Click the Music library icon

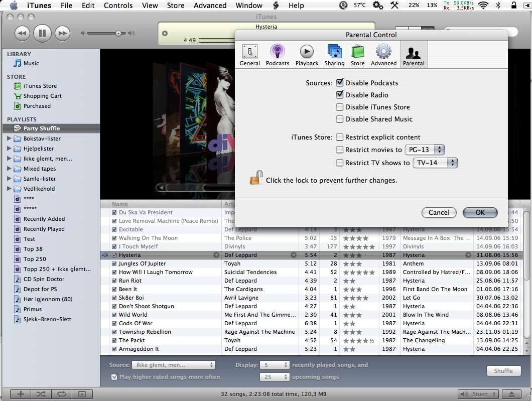pyautogui.click(x=17, y=63)
